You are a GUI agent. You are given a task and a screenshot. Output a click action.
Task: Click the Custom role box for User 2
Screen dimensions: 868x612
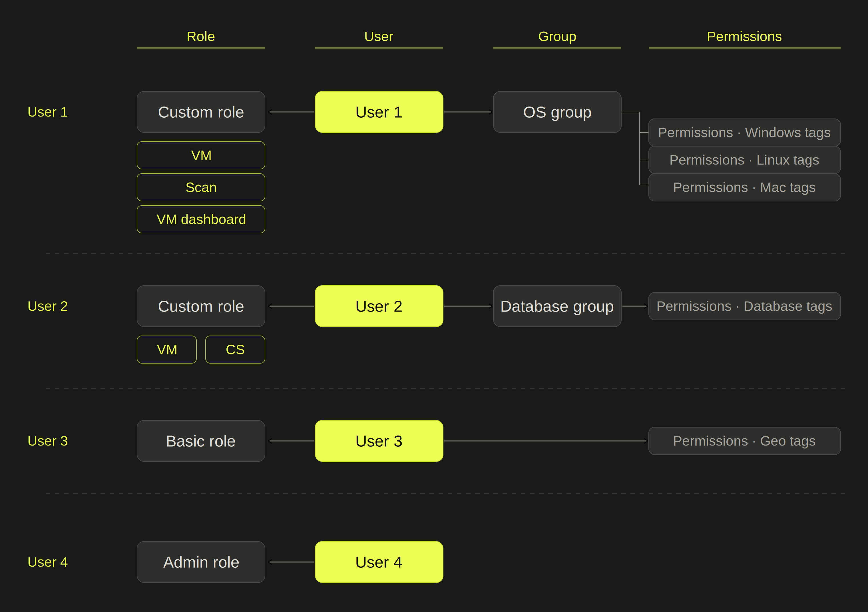[201, 306]
